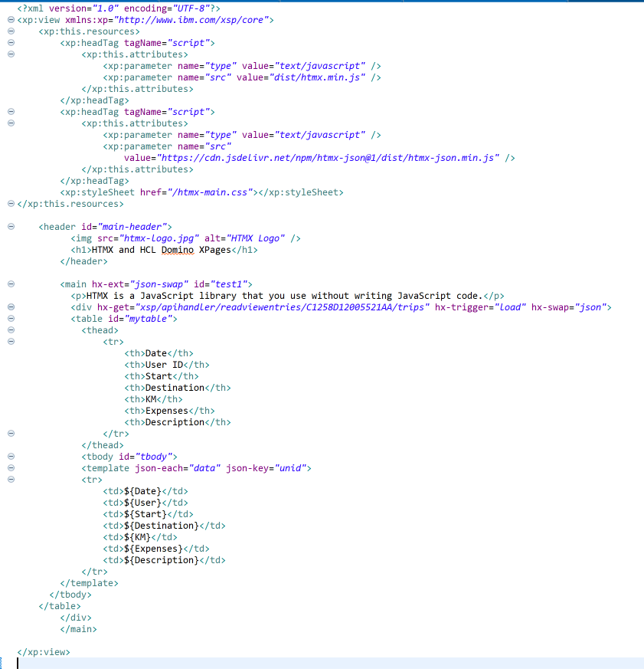Click the Expenses table header text

[x=166, y=411]
